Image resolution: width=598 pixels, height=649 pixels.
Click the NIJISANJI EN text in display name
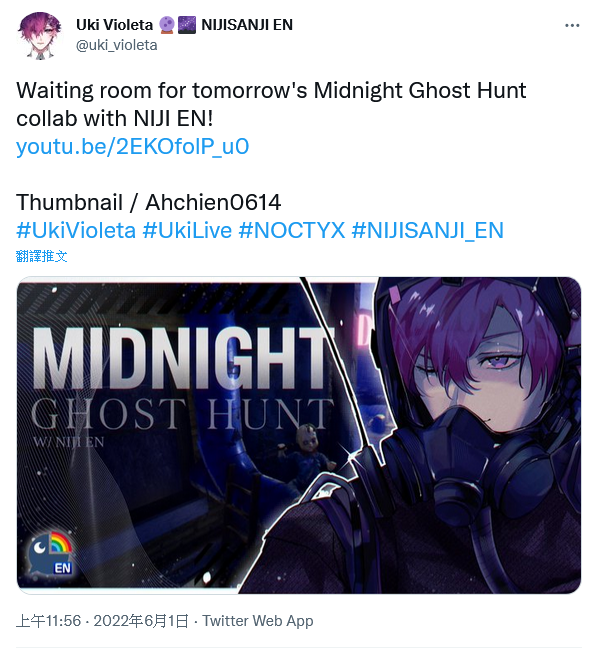pyautogui.click(x=247, y=25)
